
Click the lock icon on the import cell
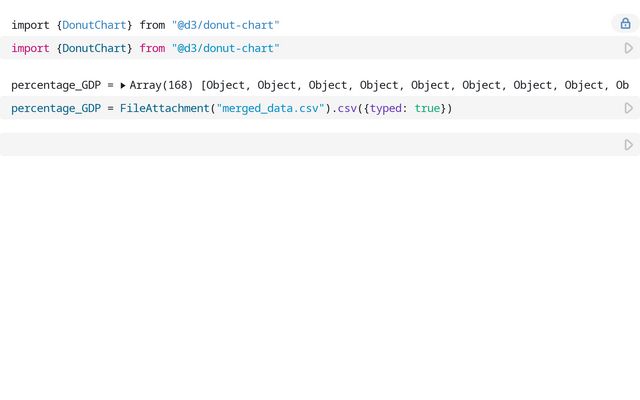[x=625, y=24]
